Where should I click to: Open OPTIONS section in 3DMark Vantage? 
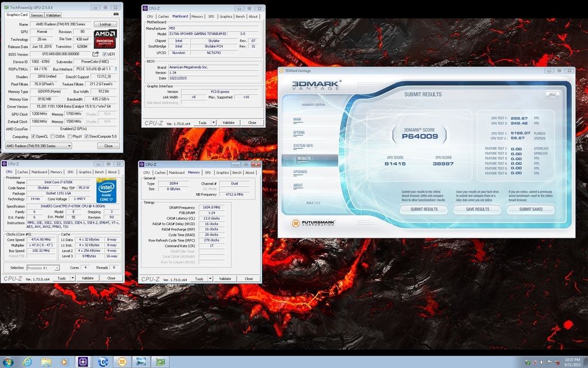(299, 133)
